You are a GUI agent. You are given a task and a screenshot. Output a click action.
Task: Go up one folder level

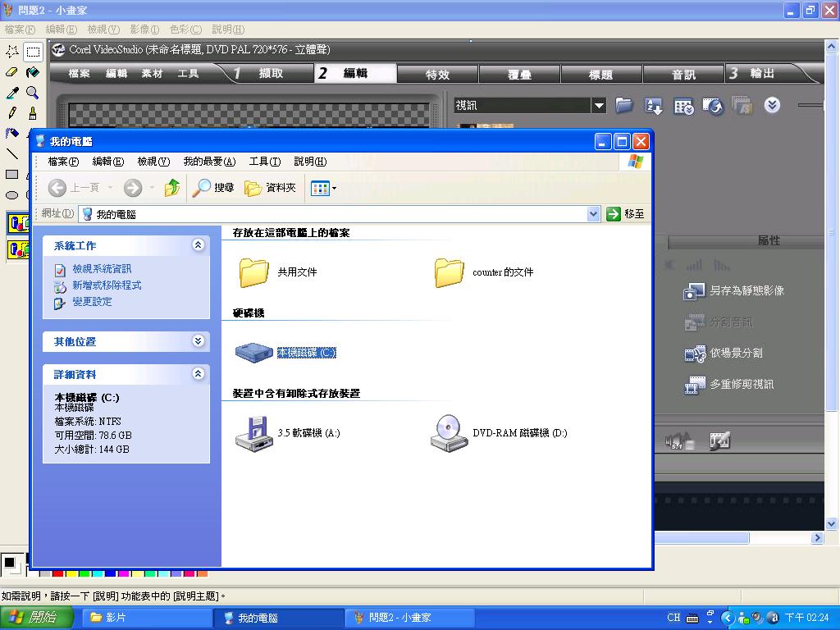coord(172,188)
